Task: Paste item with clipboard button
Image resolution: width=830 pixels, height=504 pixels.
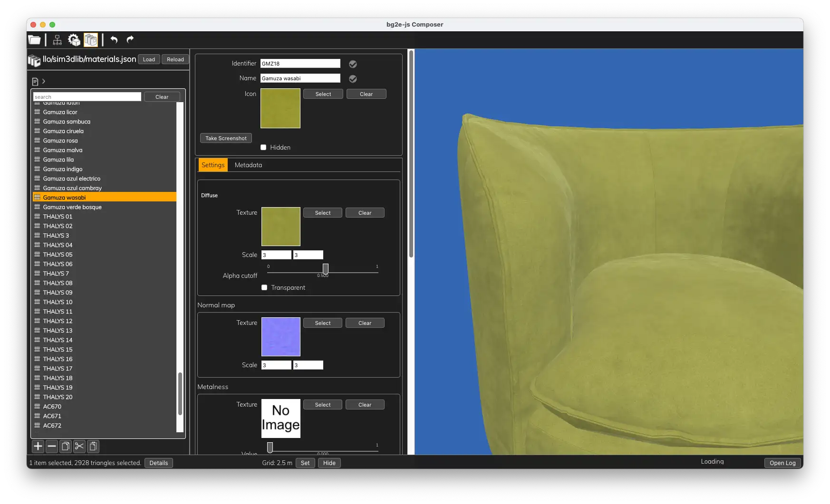Action: (93, 446)
